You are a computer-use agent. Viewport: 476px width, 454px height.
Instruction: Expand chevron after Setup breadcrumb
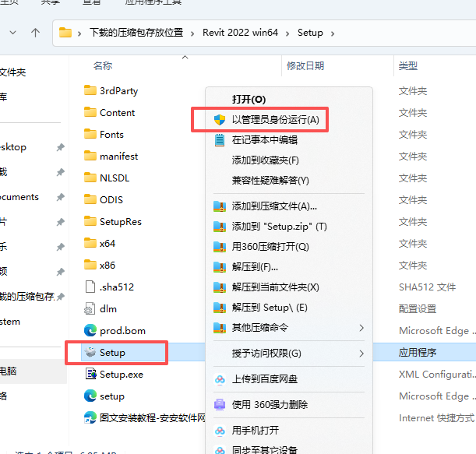coord(333,33)
